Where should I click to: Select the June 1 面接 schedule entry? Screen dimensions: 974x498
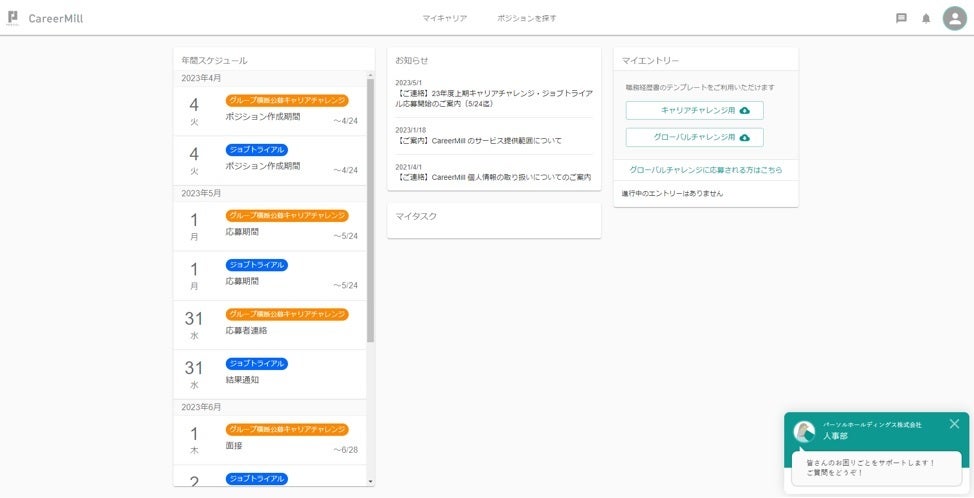click(268, 439)
